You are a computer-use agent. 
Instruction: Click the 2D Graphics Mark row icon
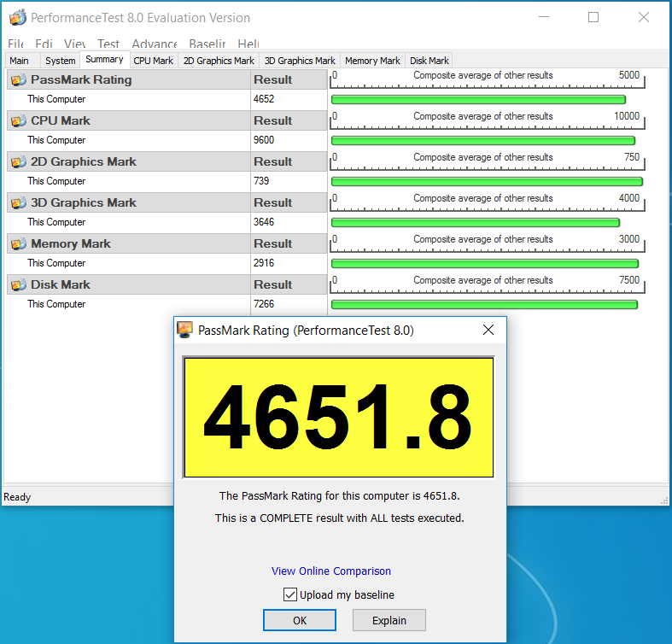[x=19, y=161]
